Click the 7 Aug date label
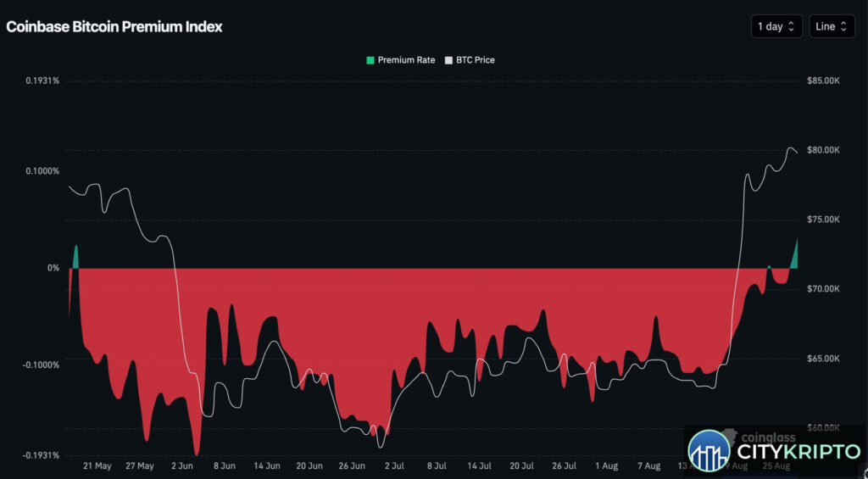This screenshot has height=479, width=868. click(x=648, y=466)
